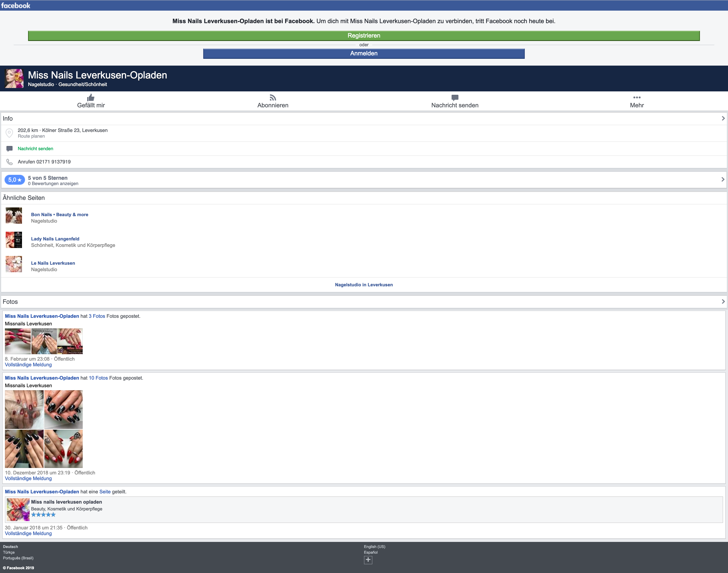The height and width of the screenshot is (573, 728).
Task: Click the Facebook logo in header
Action: [x=15, y=5]
